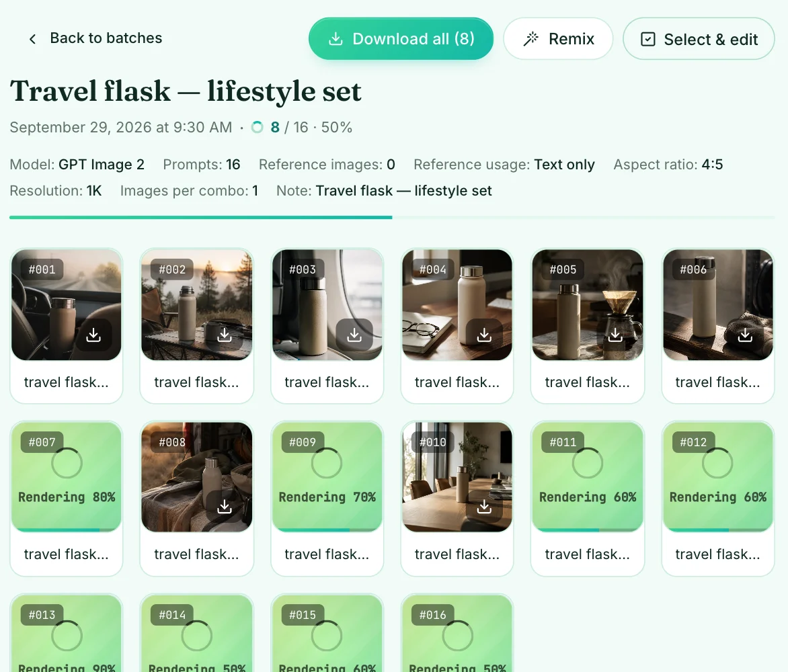Click the download icon on image #001

tap(93, 335)
